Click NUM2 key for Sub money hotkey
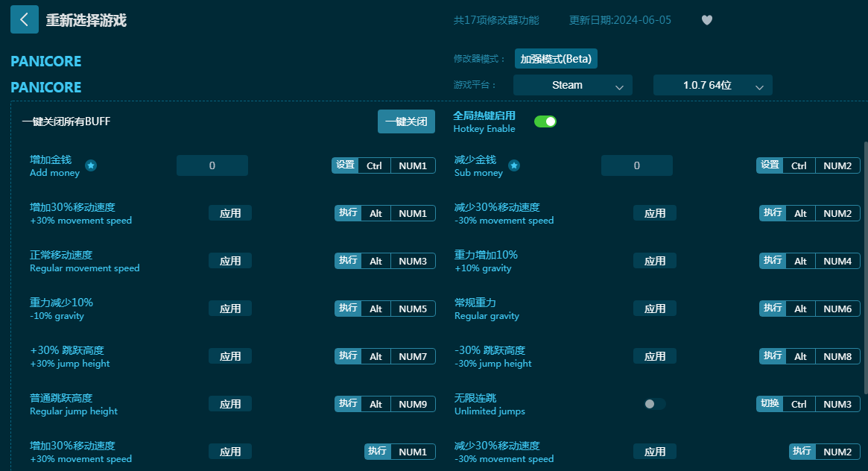 click(837, 165)
